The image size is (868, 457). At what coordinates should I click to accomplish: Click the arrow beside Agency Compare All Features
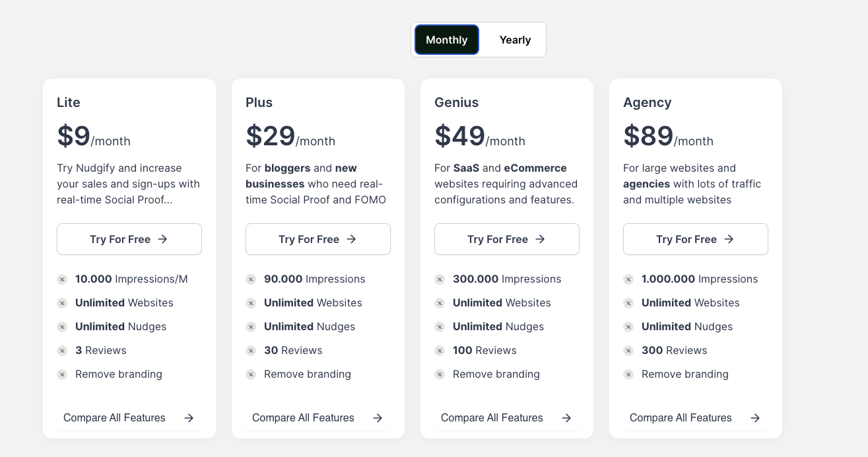(755, 418)
